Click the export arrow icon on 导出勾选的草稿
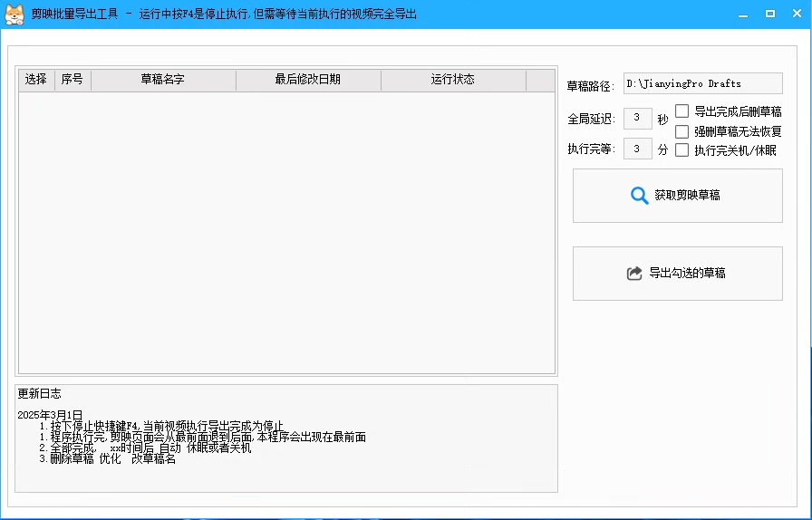 click(634, 274)
